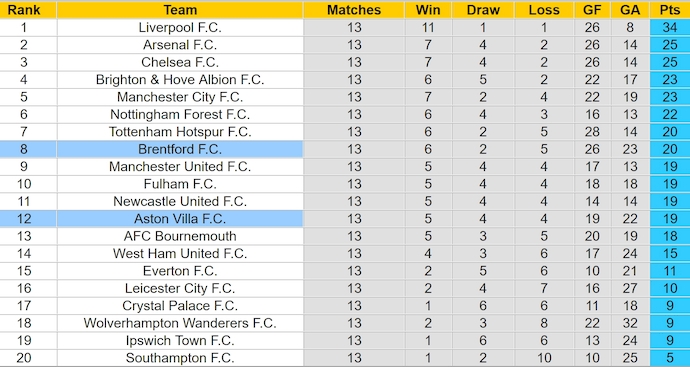Screen dimensions: 690x367
Task: Select the Southampton F.C. team cell
Action: 180,358
